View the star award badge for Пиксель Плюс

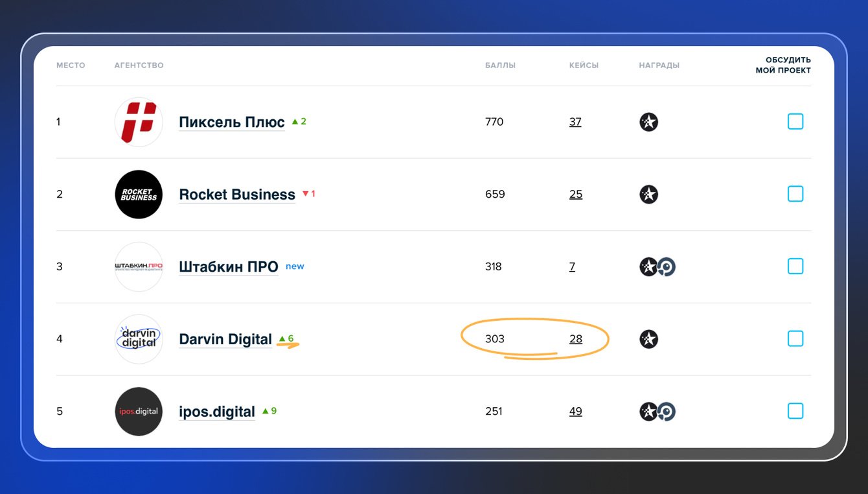648,122
